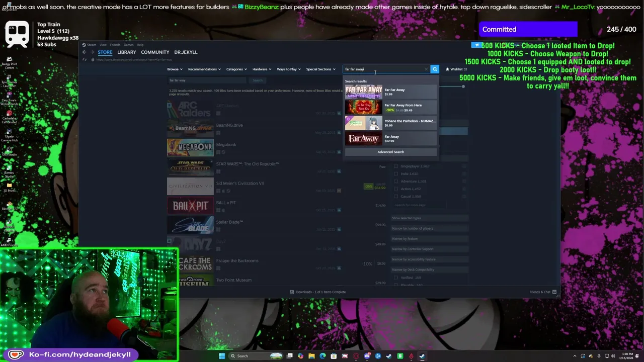The image size is (644, 362).
Task: Select Far Far Away $1.99 suggestion
Action: tap(391, 92)
